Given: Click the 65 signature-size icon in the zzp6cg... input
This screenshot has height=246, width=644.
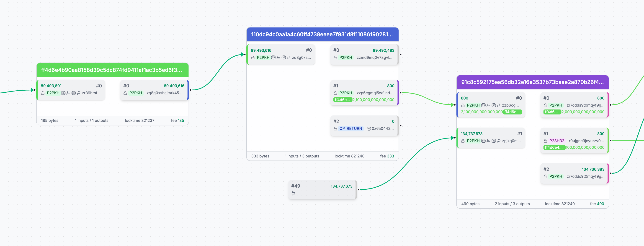Looking at the screenshot, I should point(483,105).
